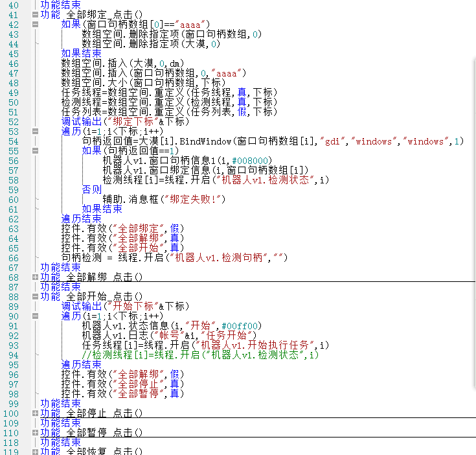Click the "全部开始" string in line 65
The width and height of the screenshot is (476, 455).
139,248
